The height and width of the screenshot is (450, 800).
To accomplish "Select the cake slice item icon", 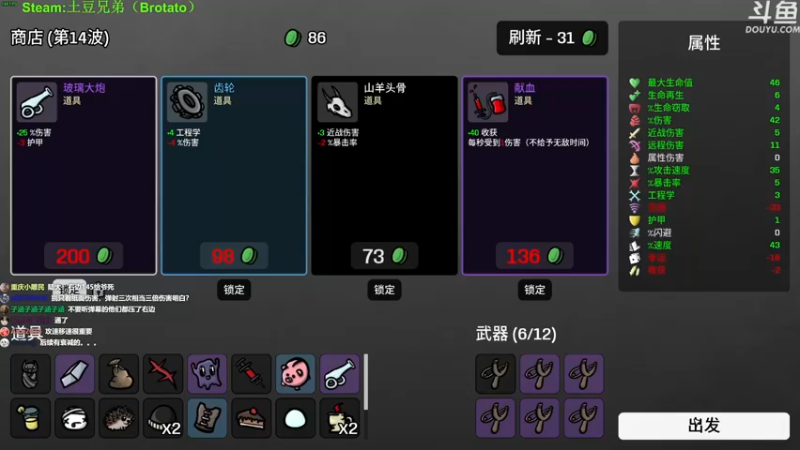I will click(x=251, y=418).
